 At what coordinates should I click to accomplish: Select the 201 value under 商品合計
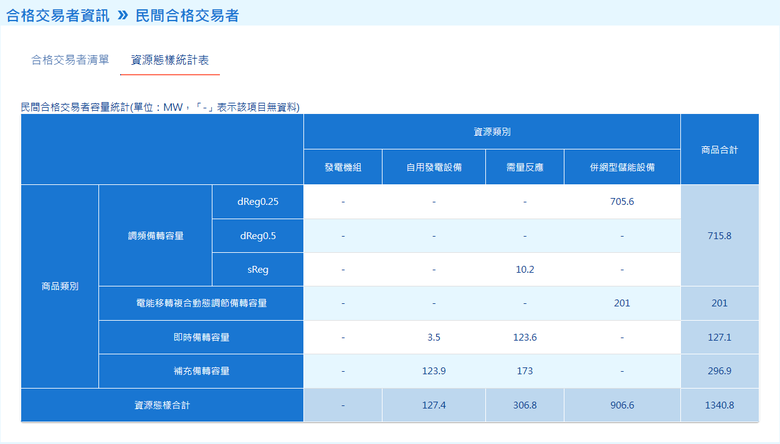click(719, 303)
